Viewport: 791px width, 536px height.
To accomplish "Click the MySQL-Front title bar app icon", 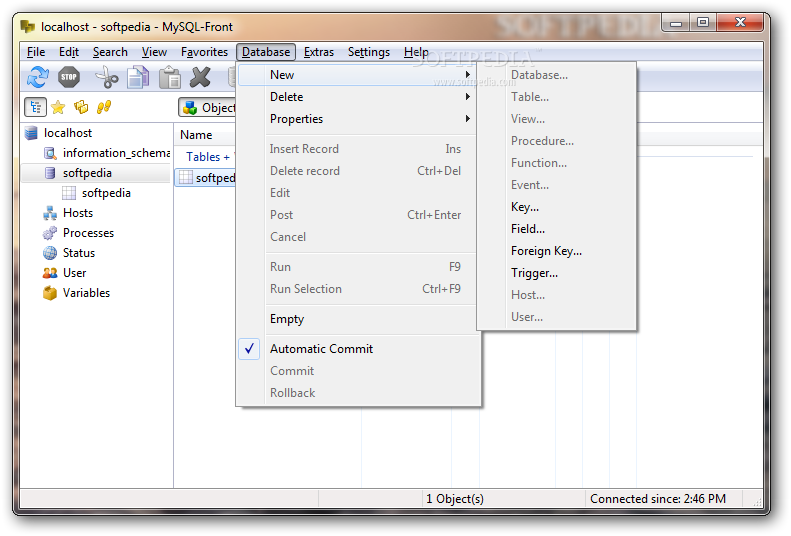I will pyautogui.click(x=28, y=26).
